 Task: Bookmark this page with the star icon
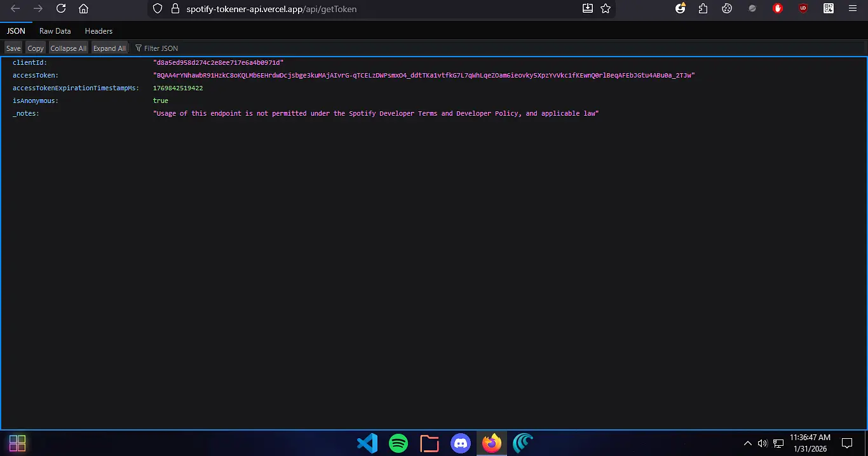(x=606, y=9)
